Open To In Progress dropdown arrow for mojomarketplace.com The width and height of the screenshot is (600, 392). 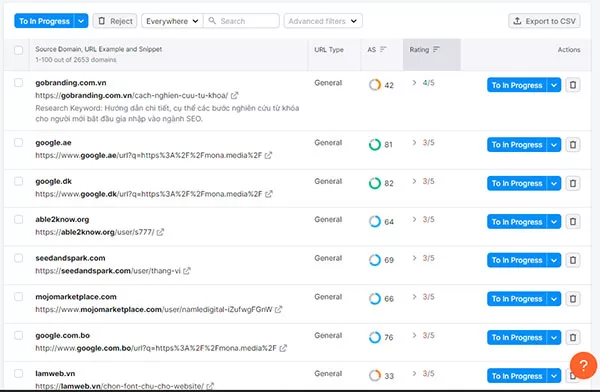tap(554, 299)
